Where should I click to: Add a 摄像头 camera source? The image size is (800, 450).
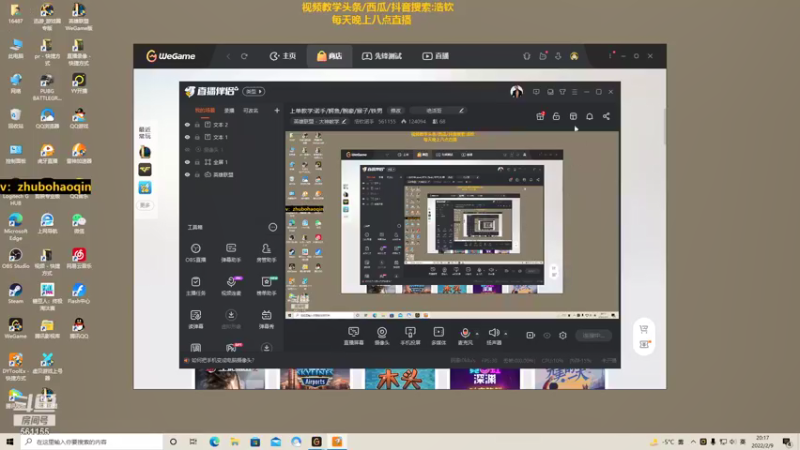tap(382, 336)
